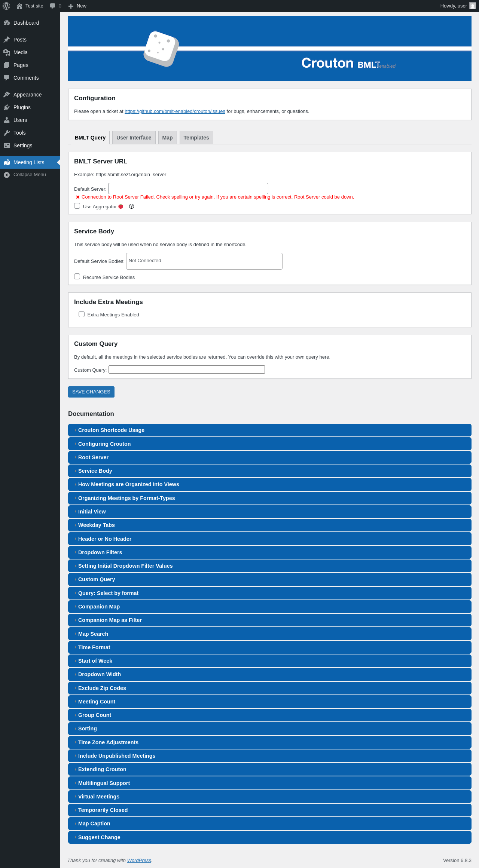This screenshot has height=868, width=479.
Task: Open the WordPress footer link
Action: coord(139,860)
